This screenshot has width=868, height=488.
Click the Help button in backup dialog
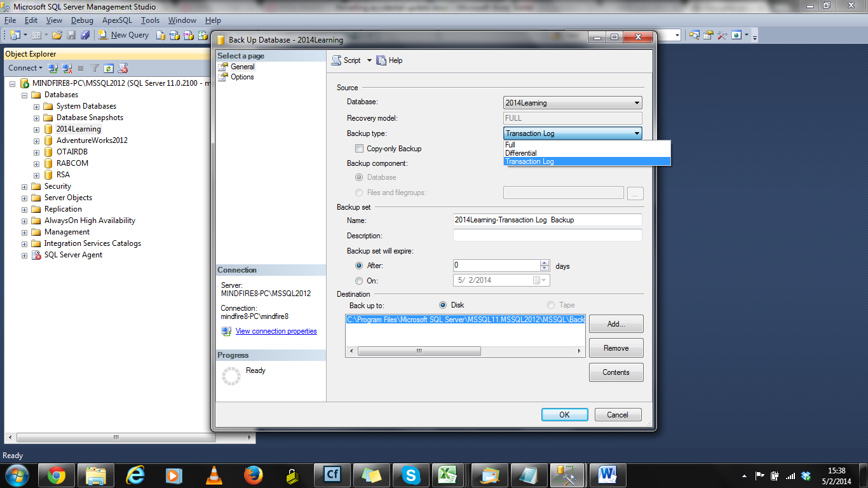(x=390, y=60)
